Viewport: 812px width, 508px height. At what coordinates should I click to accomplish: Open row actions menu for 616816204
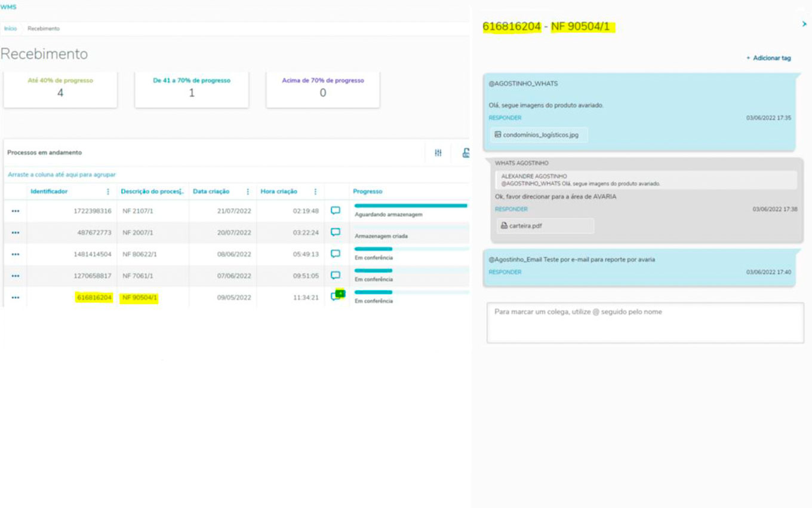[16, 298]
